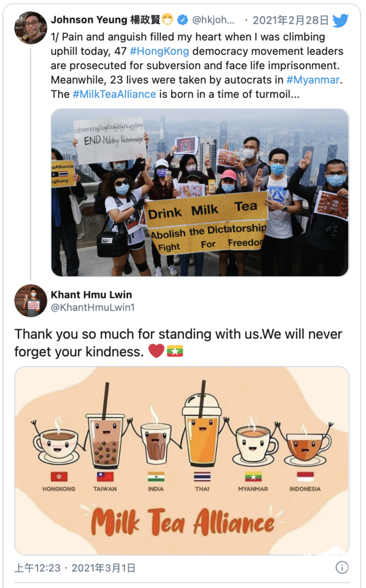Open the #MilkTeaAlliance hashtag link
This screenshot has height=588, width=366.
pos(115,94)
